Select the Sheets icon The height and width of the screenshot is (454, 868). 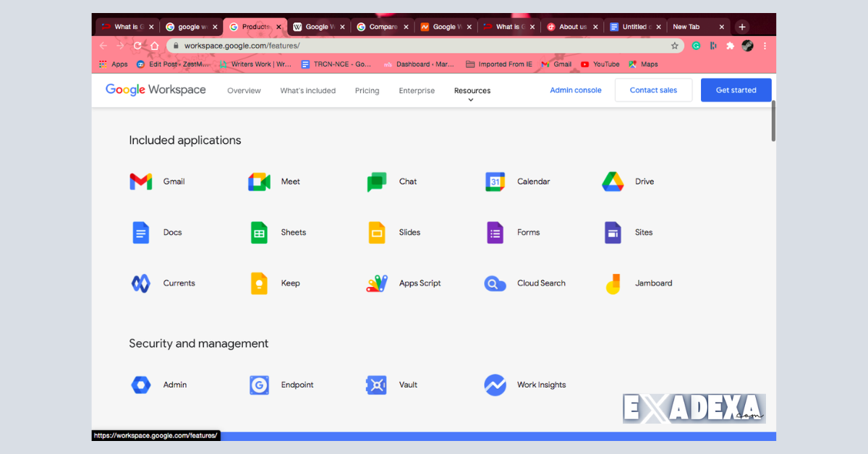259,232
